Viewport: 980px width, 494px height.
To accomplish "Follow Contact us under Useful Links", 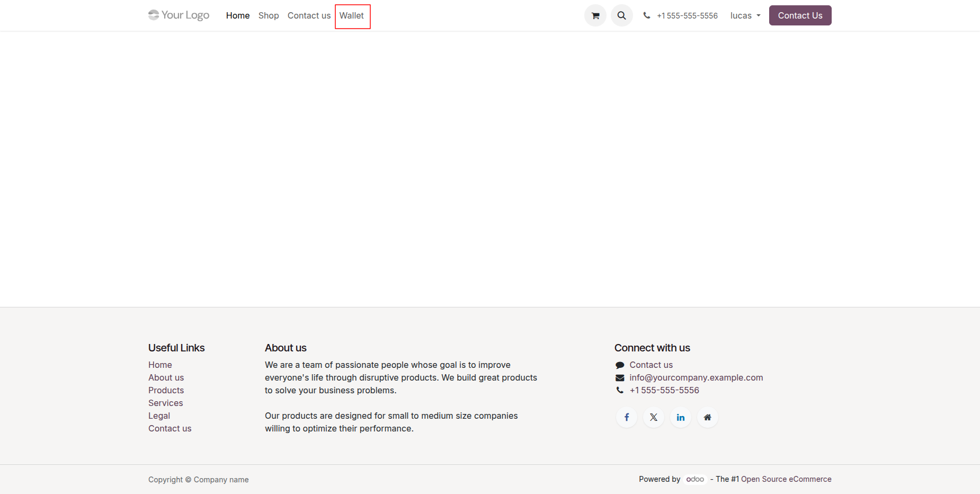I will click(170, 428).
